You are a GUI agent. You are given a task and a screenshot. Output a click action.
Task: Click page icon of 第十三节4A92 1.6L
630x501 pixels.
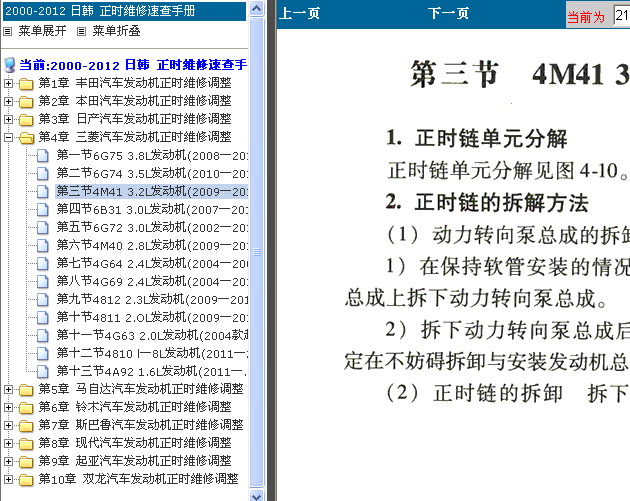(43, 372)
